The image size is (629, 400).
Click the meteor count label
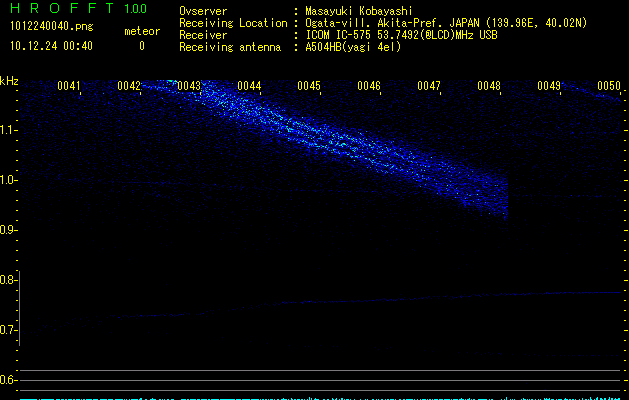(x=142, y=31)
